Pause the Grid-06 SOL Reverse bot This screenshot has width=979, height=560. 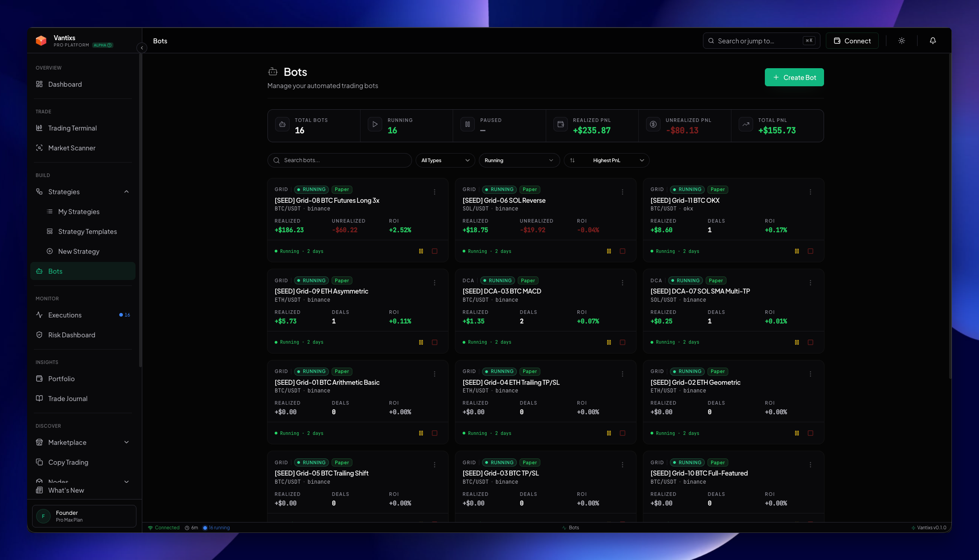(x=609, y=251)
